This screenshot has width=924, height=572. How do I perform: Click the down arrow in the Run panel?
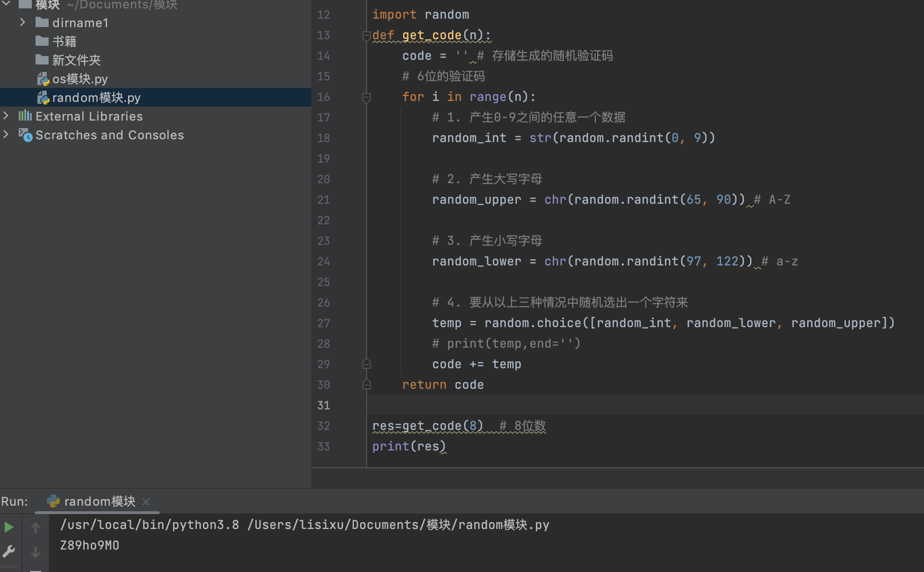(x=36, y=552)
